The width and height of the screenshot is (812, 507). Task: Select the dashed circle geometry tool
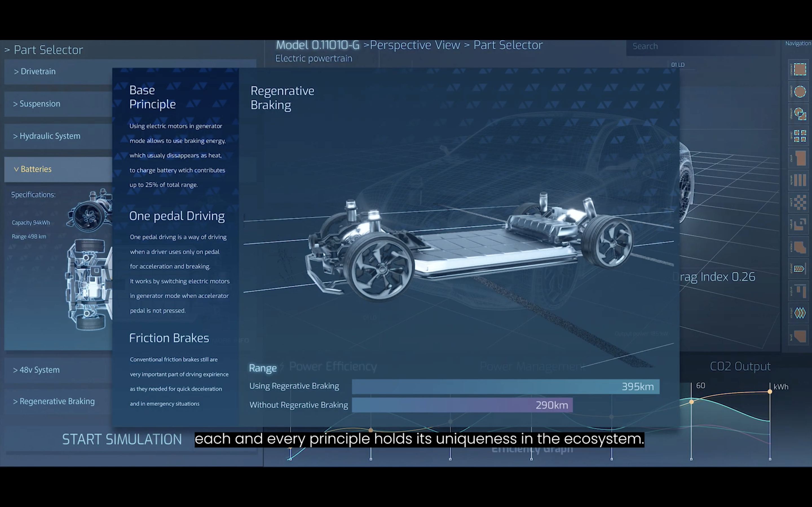tap(799, 92)
